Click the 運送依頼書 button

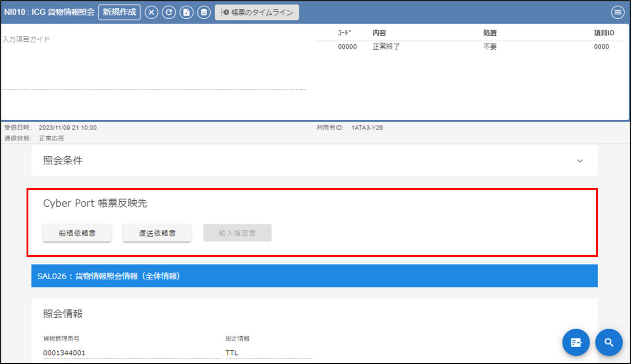[x=157, y=233]
